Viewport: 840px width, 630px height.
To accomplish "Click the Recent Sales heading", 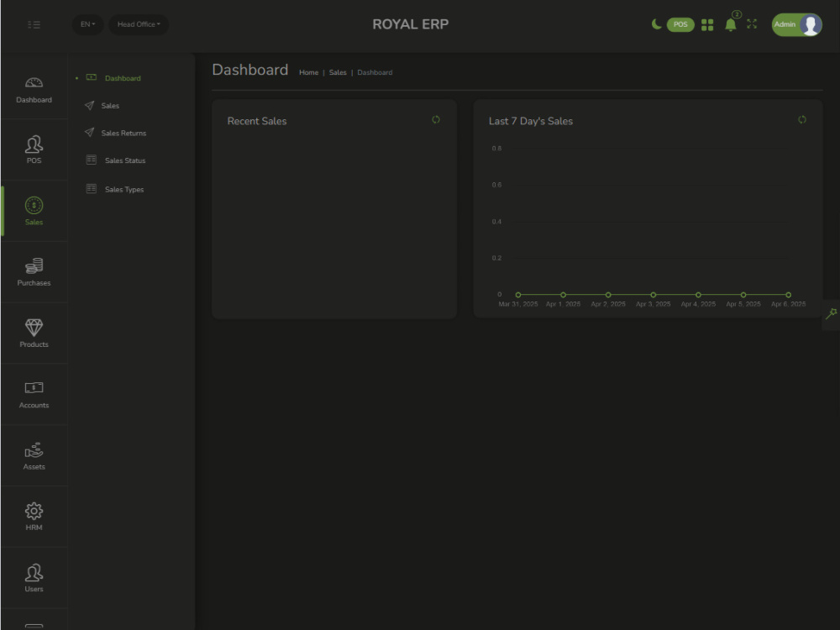I will point(256,121).
